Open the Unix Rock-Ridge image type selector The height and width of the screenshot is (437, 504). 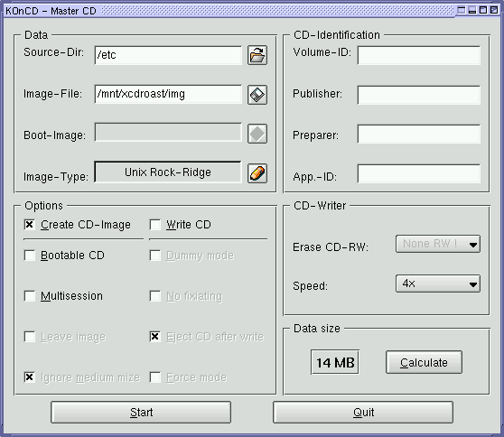(168, 172)
